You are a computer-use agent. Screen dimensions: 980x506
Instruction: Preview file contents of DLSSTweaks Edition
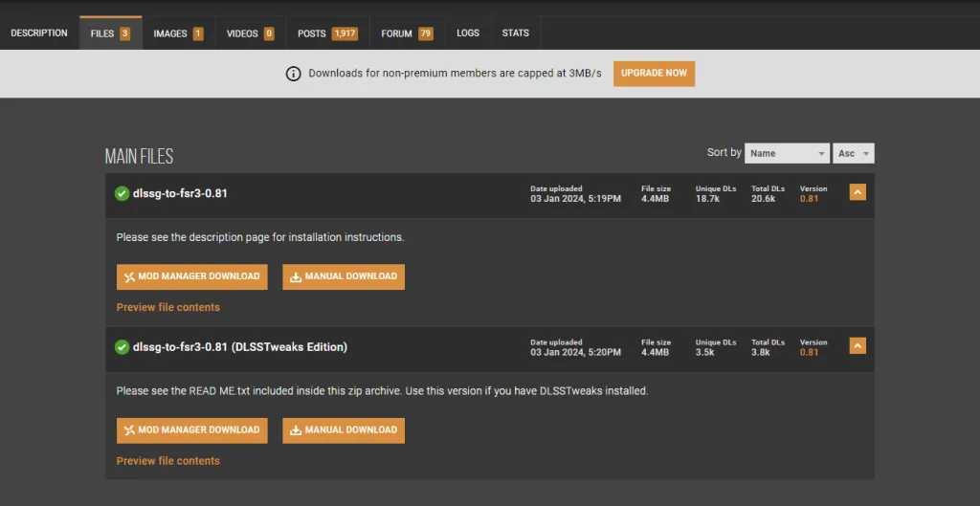(168, 461)
